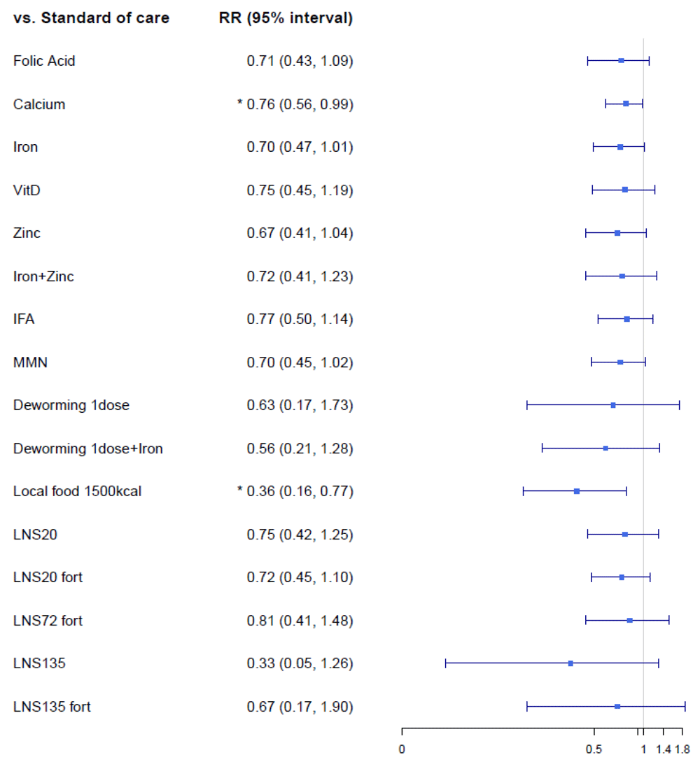Select the VitD row label
Viewport: 700px width, 769px height.
[27, 190]
